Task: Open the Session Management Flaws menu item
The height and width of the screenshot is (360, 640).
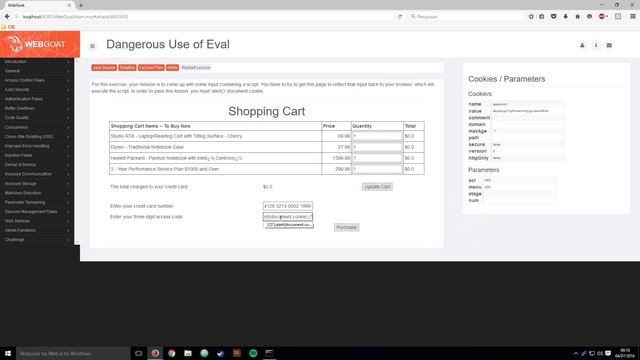Action: click(x=37, y=212)
